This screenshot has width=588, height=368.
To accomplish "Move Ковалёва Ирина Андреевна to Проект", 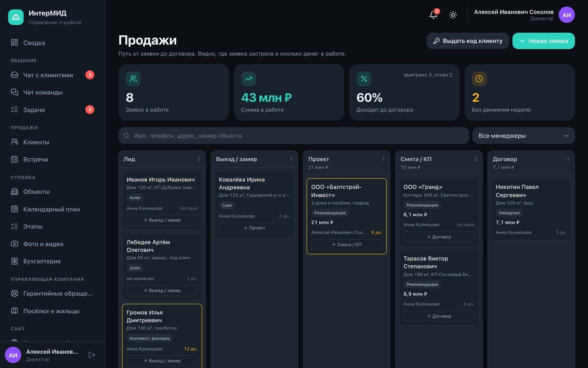I will click(x=254, y=228).
